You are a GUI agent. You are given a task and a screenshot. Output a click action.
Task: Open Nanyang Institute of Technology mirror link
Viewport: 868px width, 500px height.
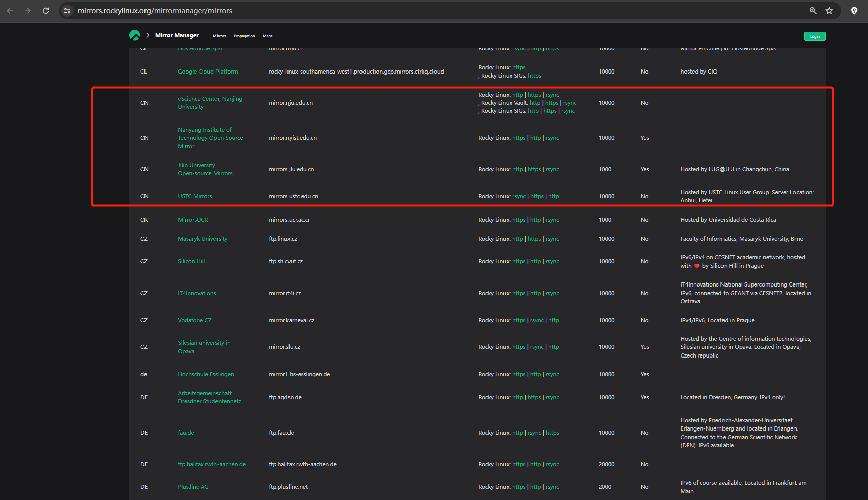(210, 138)
